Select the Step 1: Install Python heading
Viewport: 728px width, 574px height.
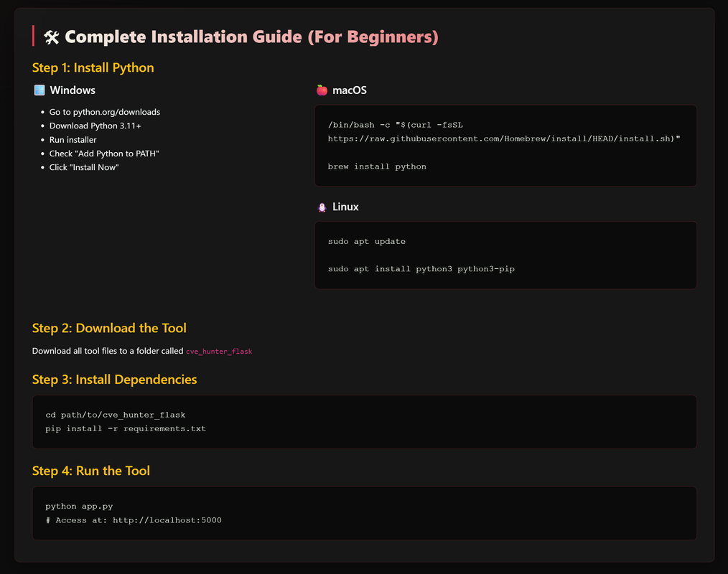(x=93, y=67)
